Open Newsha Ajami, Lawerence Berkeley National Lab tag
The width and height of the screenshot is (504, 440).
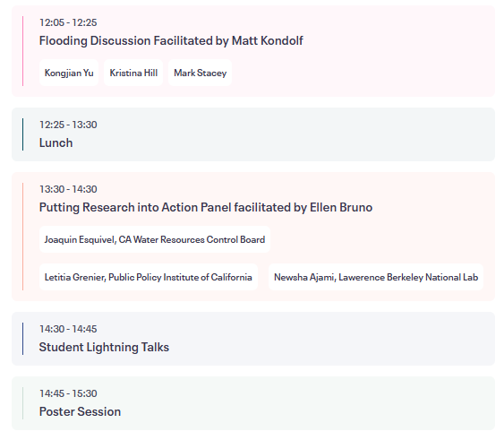click(x=376, y=277)
